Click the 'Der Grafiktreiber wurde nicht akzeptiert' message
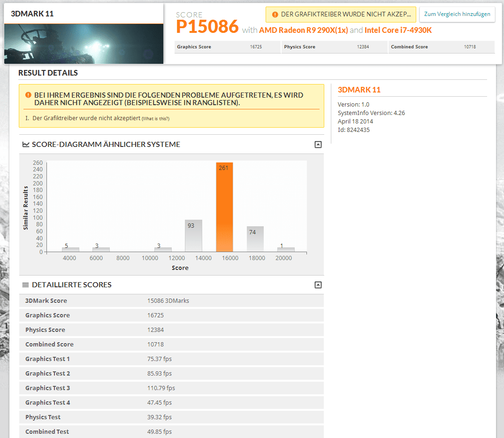Image resolution: width=504 pixels, height=438 pixels. point(86,118)
